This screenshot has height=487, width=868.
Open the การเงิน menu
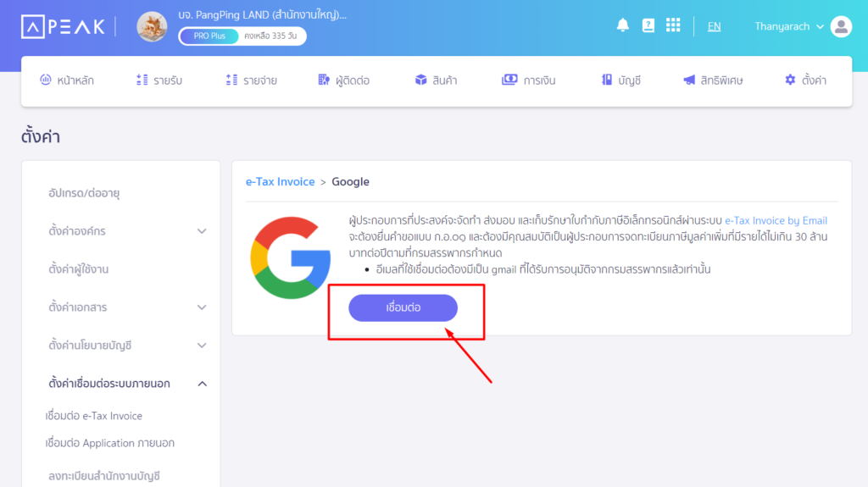click(529, 80)
